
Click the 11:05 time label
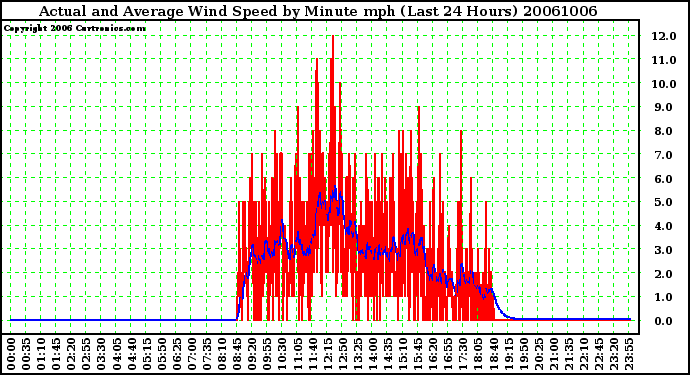point(297,354)
